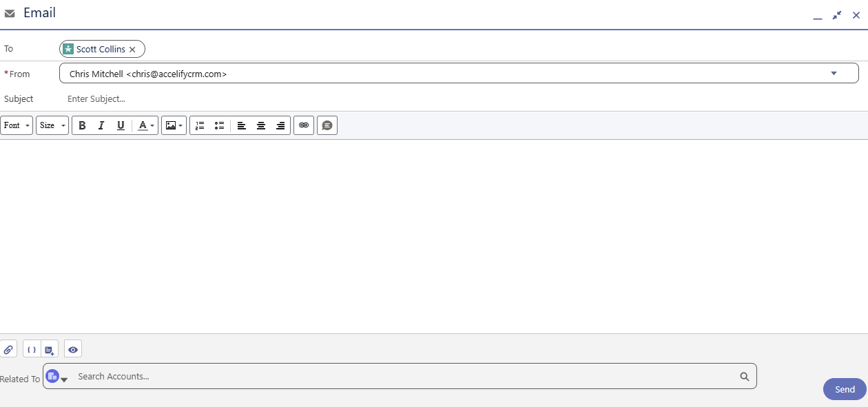Screen dimensions: 868x407
Task: Insert a bulleted list
Action: pyautogui.click(x=219, y=125)
